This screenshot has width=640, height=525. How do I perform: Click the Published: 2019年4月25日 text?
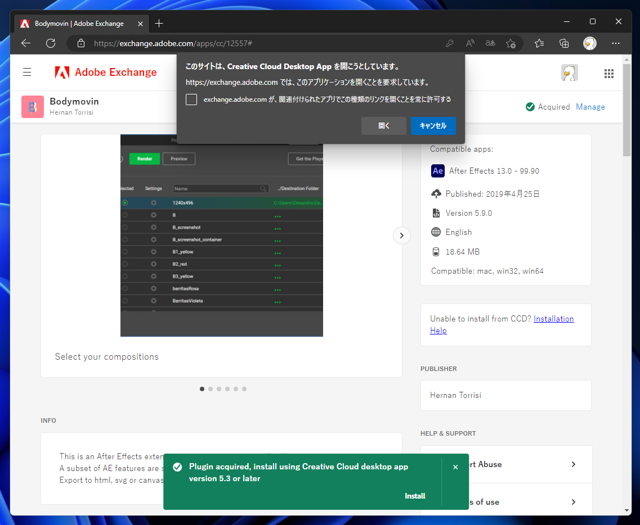click(x=492, y=194)
